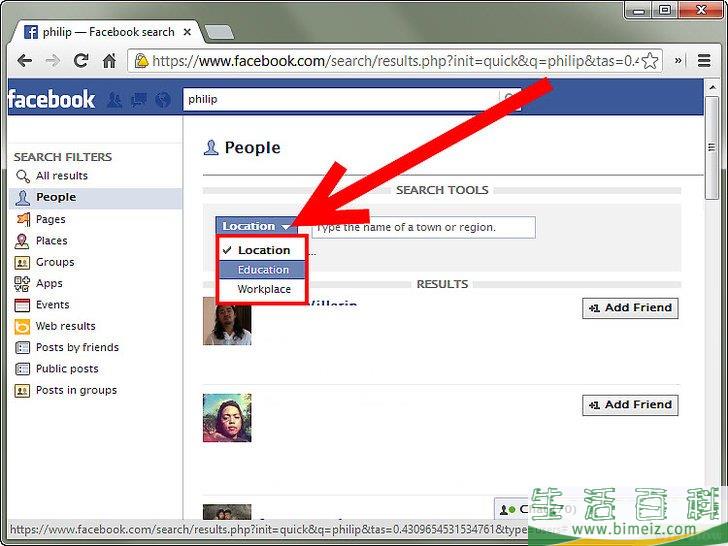Click the scrollbar up arrow

712,87
